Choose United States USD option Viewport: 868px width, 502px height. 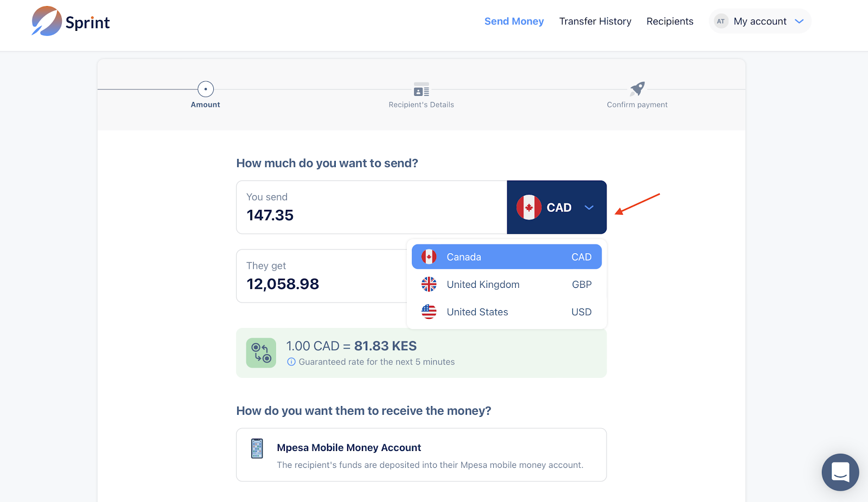tap(506, 312)
